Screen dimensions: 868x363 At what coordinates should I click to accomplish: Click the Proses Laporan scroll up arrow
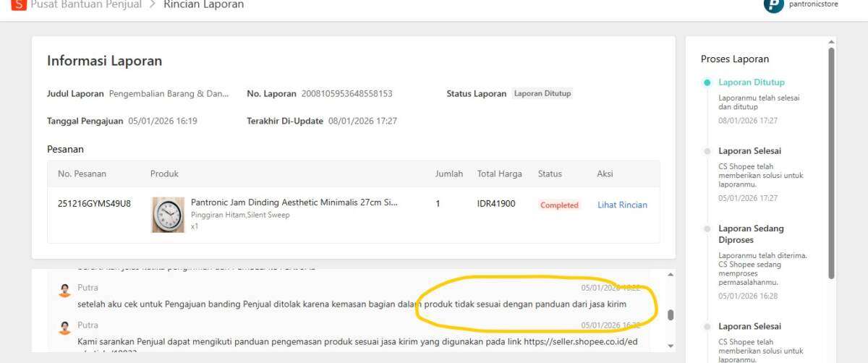tap(831, 42)
